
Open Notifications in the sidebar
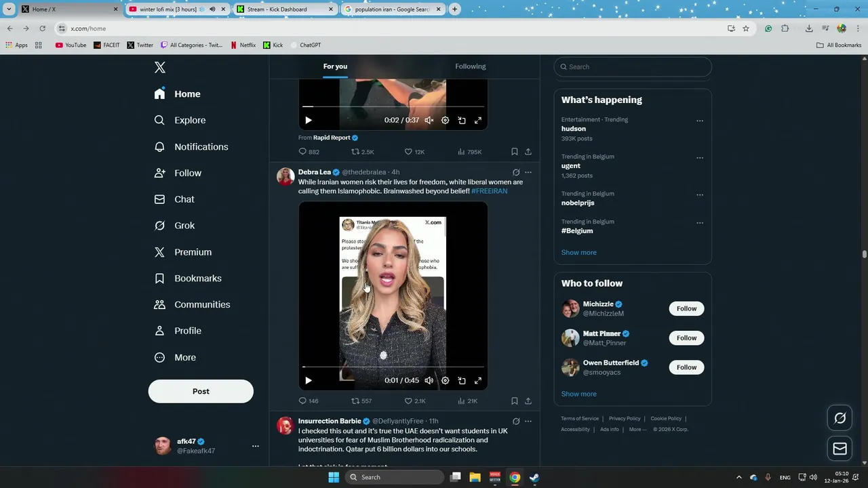[x=191, y=146]
